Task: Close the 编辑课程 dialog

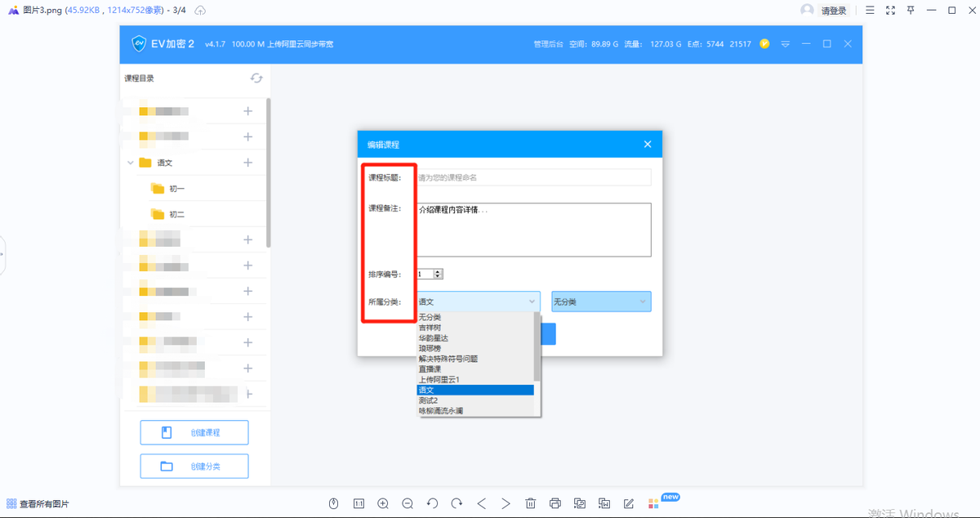Action: 648,144
